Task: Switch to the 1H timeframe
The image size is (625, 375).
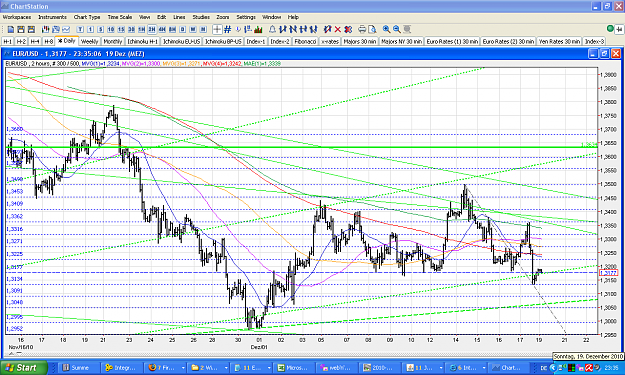Action: point(142,29)
